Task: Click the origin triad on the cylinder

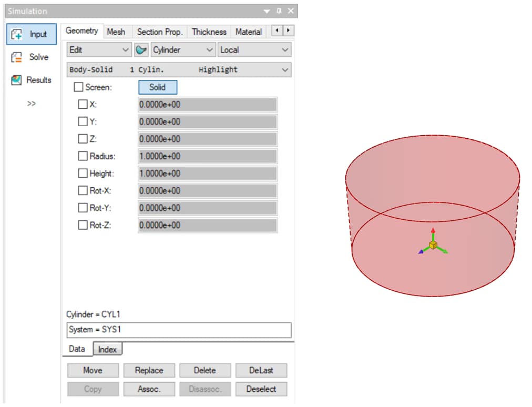Action: [x=433, y=245]
